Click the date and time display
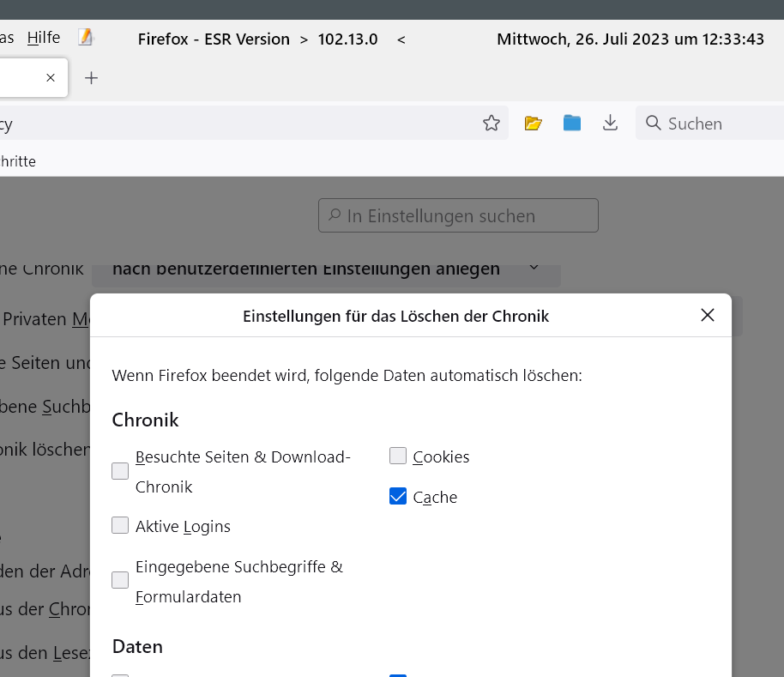This screenshot has height=677, width=784. [x=630, y=39]
